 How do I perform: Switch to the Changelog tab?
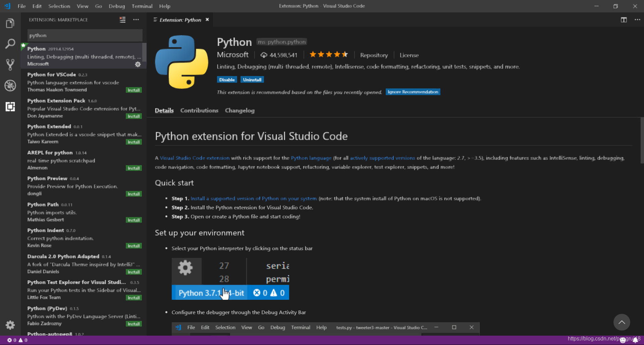(239, 111)
